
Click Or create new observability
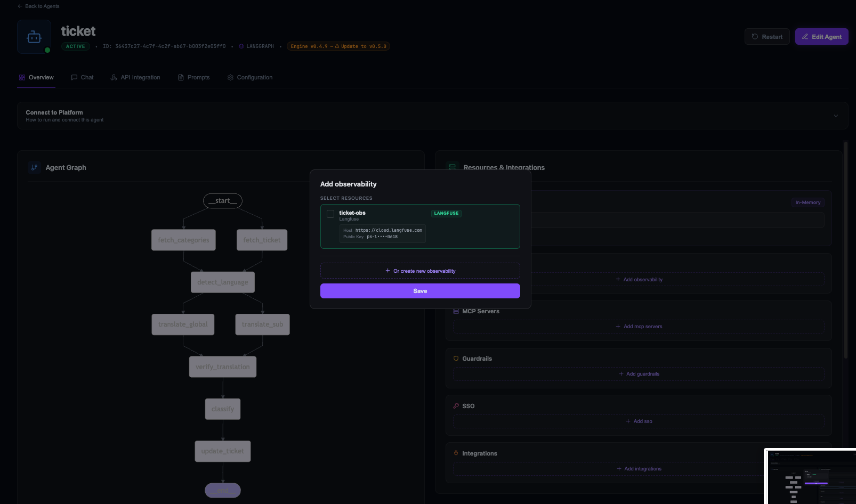tap(420, 271)
